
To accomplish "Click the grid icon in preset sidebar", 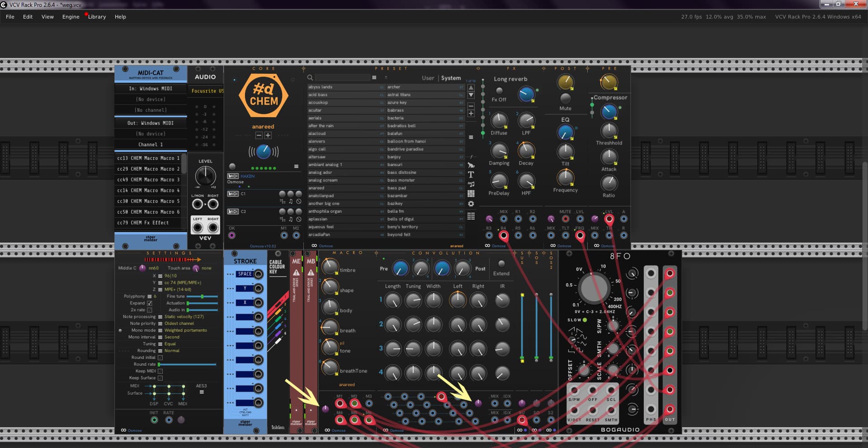I will (x=471, y=194).
